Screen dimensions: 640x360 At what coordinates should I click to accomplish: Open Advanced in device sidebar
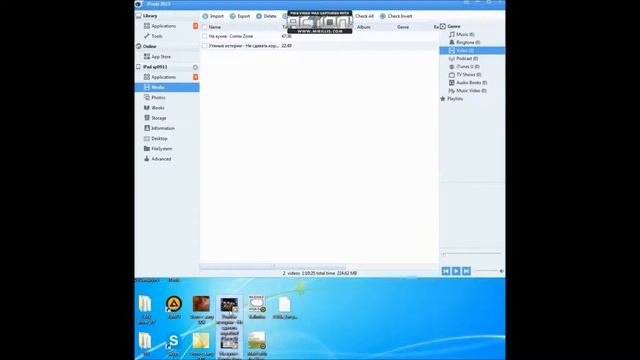161,159
